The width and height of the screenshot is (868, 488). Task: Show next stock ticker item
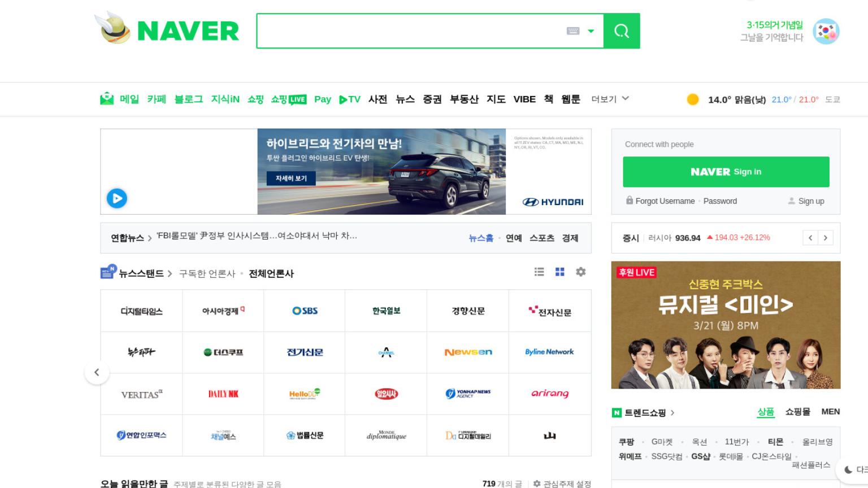tap(826, 238)
